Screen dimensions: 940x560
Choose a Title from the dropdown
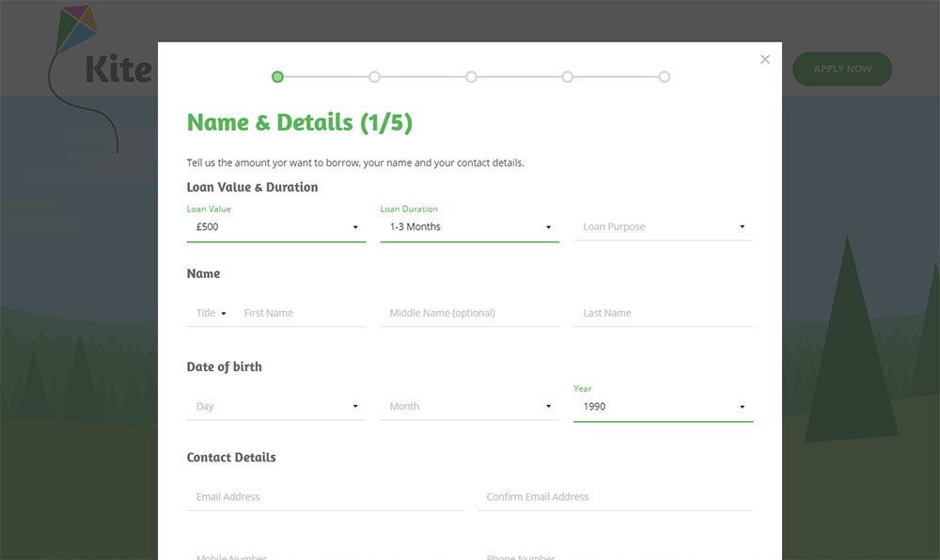211,314
